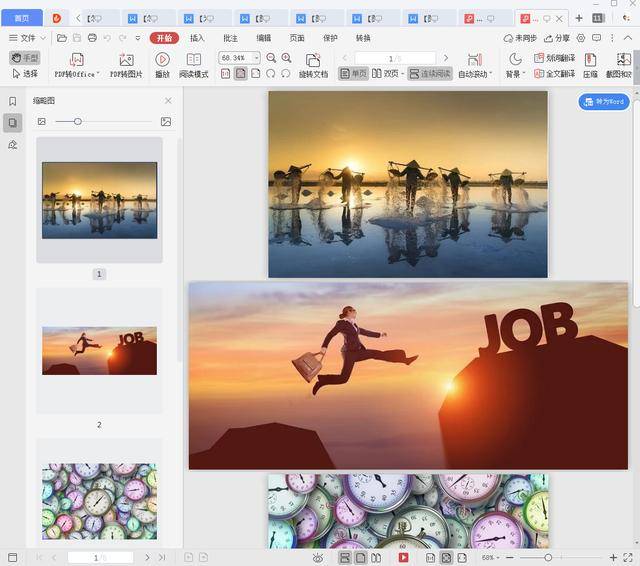
Task: Open a new tab with plus button
Action: tap(579, 18)
